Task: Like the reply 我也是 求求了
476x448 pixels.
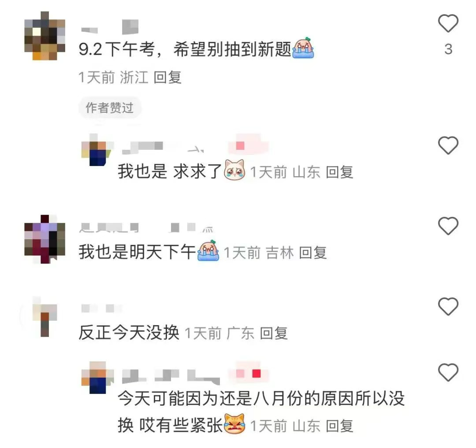Action: (x=448, y=145)
